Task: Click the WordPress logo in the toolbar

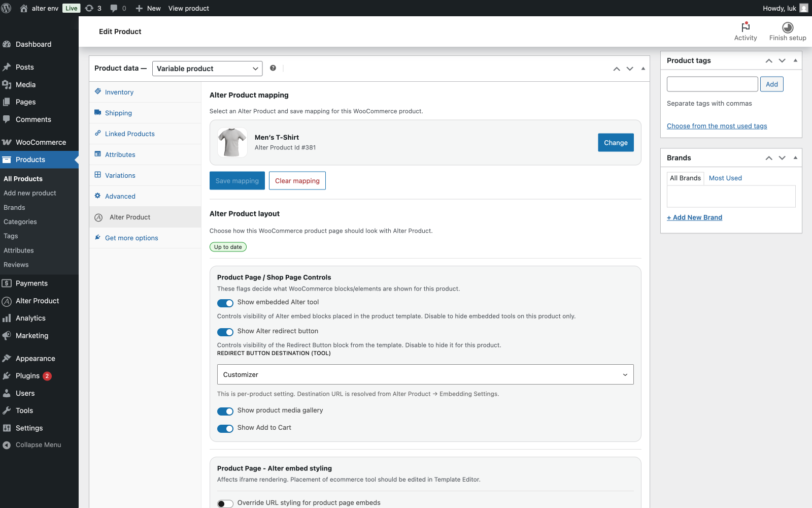Action: tap(6, 8)
